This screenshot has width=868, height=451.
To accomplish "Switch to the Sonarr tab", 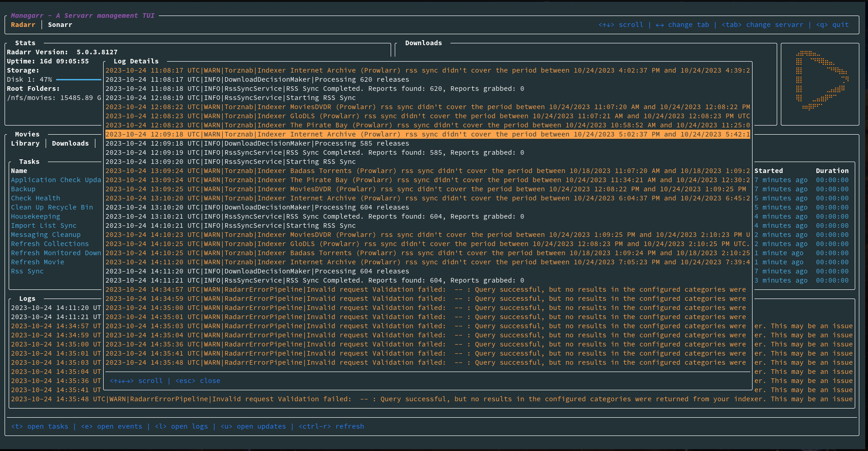I will click(60, 25).
